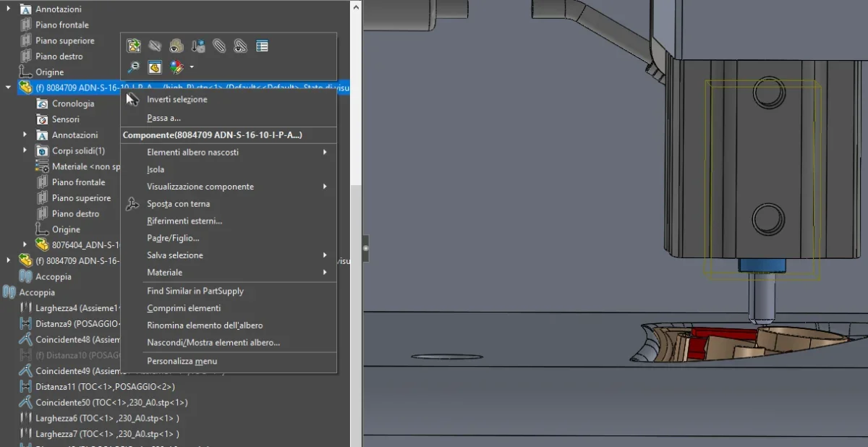Click the component preview window icon

pyautogui.click(x=155, y=67)
